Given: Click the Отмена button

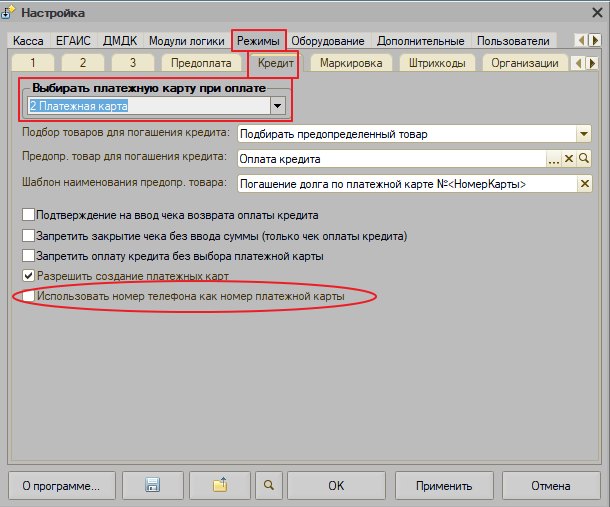Looking at the screenshot, I should pyautogui.click(x=551, y=486).
